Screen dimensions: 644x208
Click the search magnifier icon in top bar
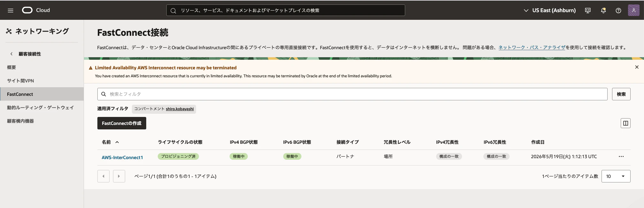click(173, 11)
